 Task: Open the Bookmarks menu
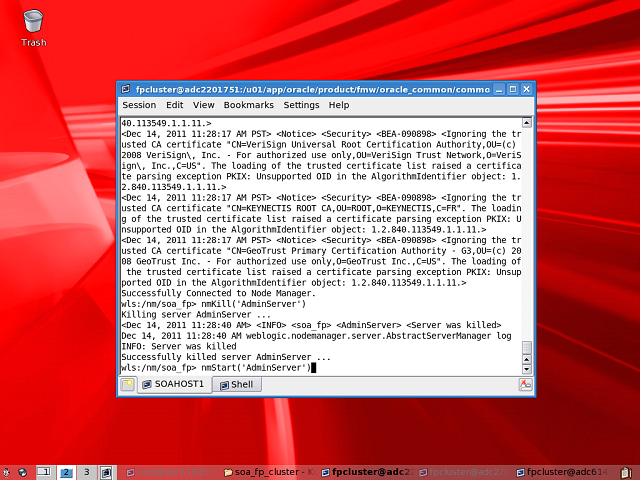pyautogui.click(x=248, y=105)
